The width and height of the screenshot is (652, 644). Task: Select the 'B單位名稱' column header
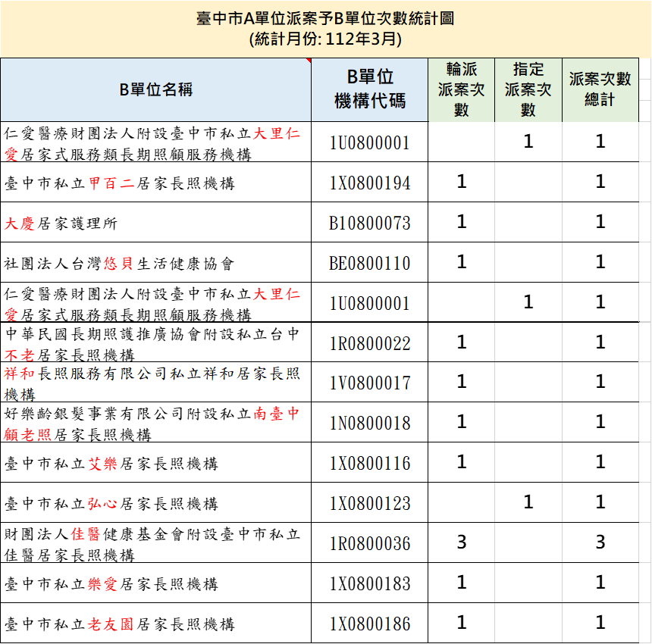pos(156,89)
